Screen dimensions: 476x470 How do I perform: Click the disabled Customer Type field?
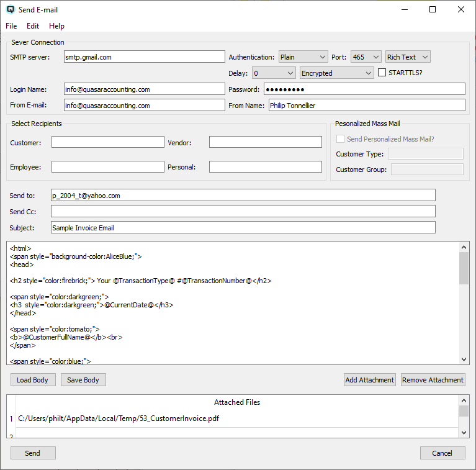426,153
